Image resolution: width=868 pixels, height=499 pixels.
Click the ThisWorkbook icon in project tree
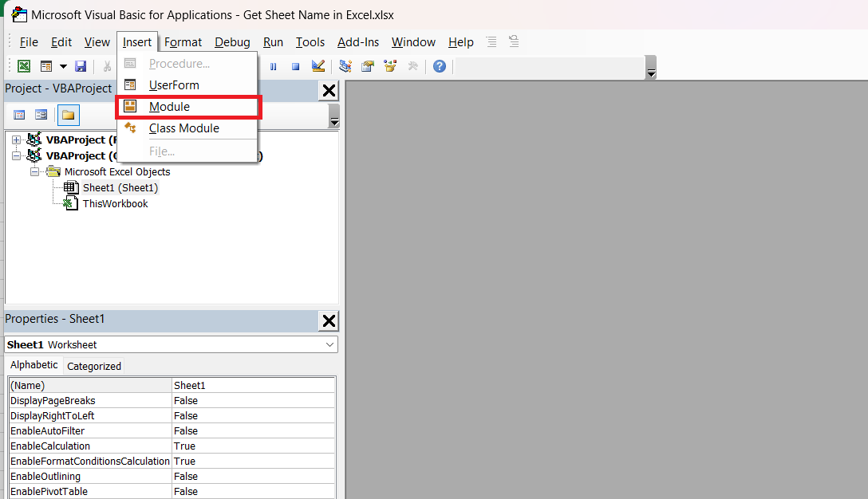[70, 203]
